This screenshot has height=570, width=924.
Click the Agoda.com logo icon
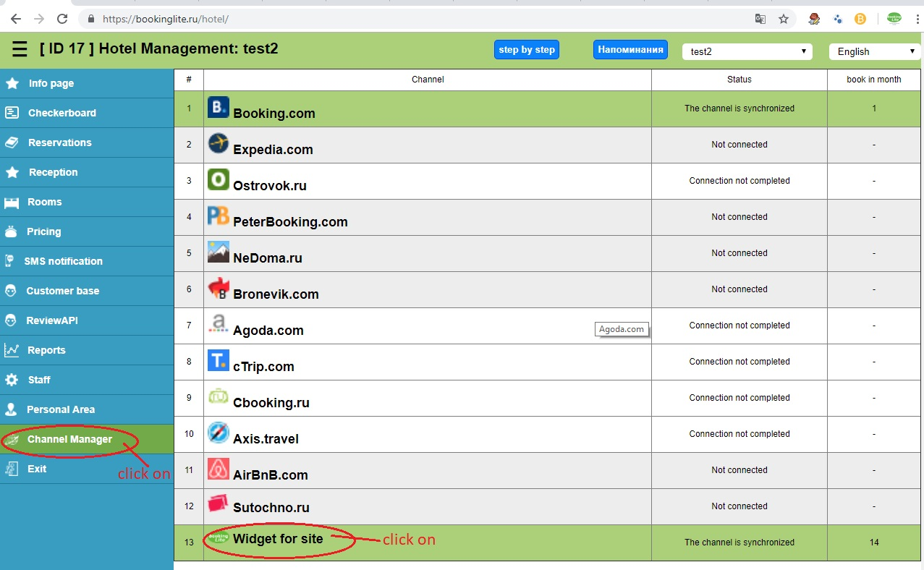click(219, 324)
